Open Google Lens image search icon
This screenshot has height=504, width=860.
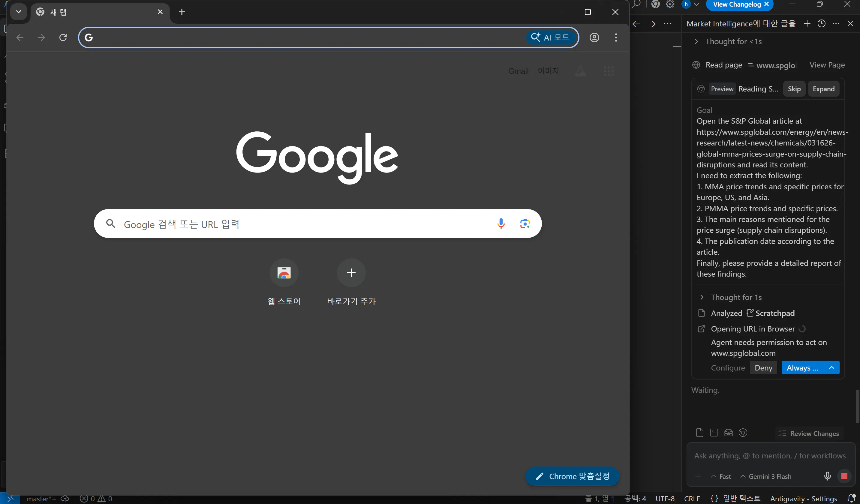click(x=525, y=223)
